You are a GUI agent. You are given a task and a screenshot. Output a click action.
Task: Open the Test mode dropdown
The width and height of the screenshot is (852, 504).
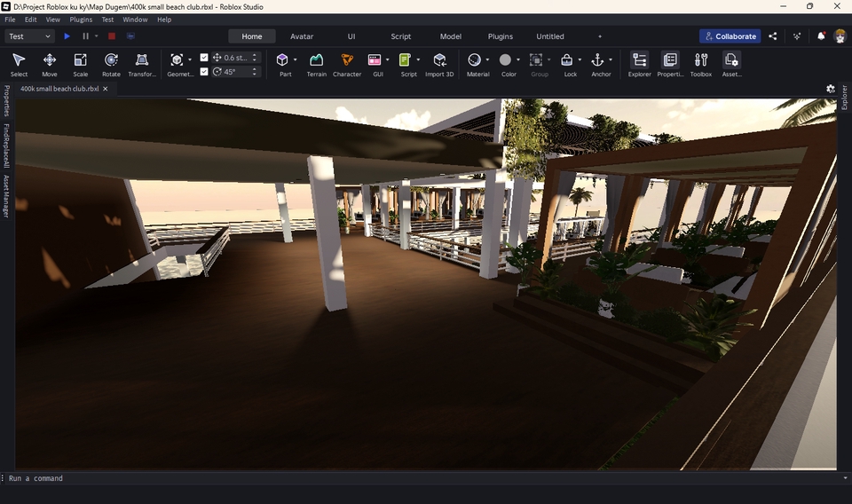point(30,36)
